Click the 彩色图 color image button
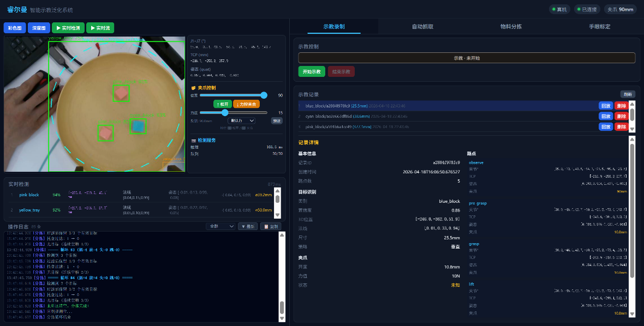Viewport: 644px width, 326px height. coord(15,28)
